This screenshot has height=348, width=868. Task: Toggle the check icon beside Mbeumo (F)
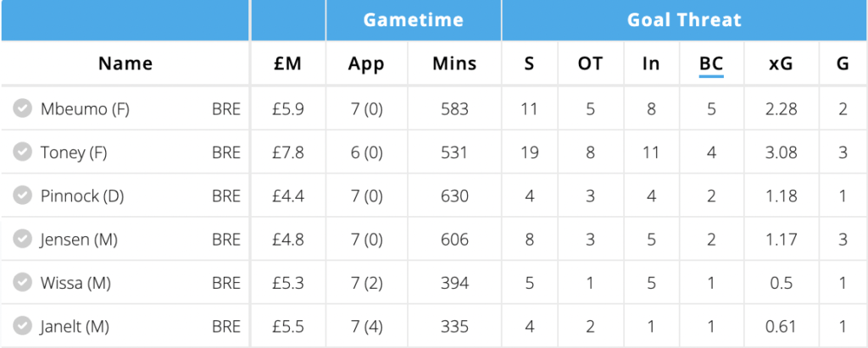tap(23, 108)
